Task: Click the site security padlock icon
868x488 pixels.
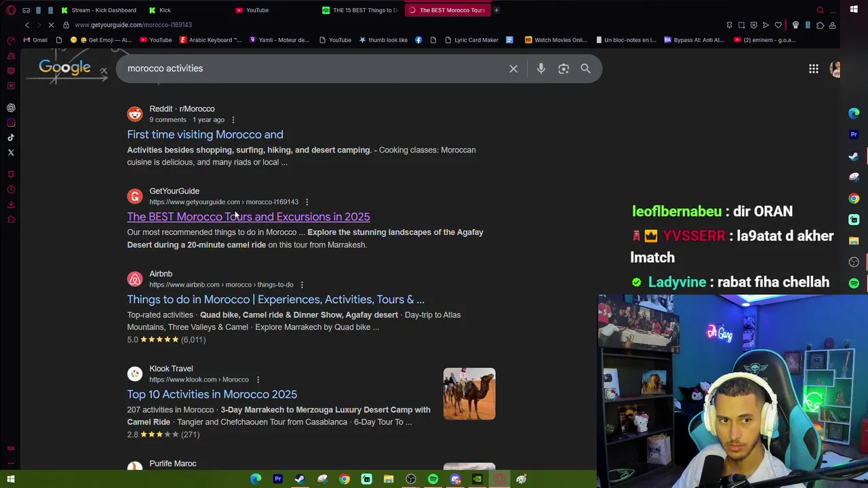Action: tap(66, 25)
